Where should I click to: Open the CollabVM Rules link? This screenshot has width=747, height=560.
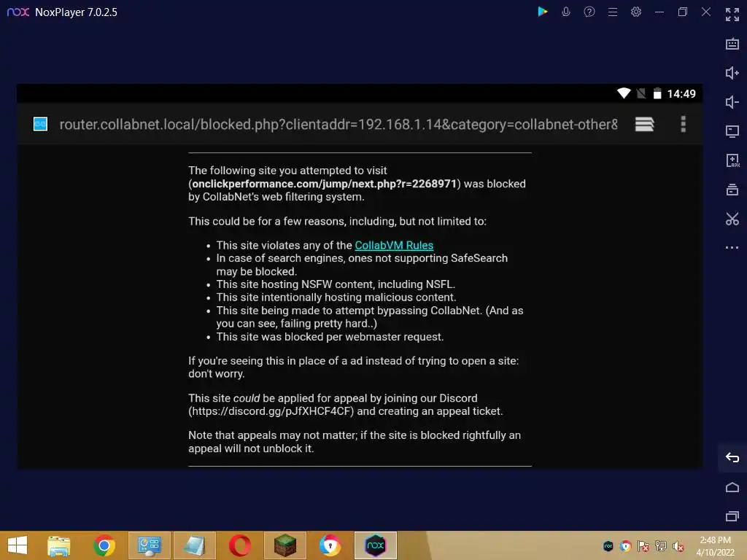click(x=394, y=245)
